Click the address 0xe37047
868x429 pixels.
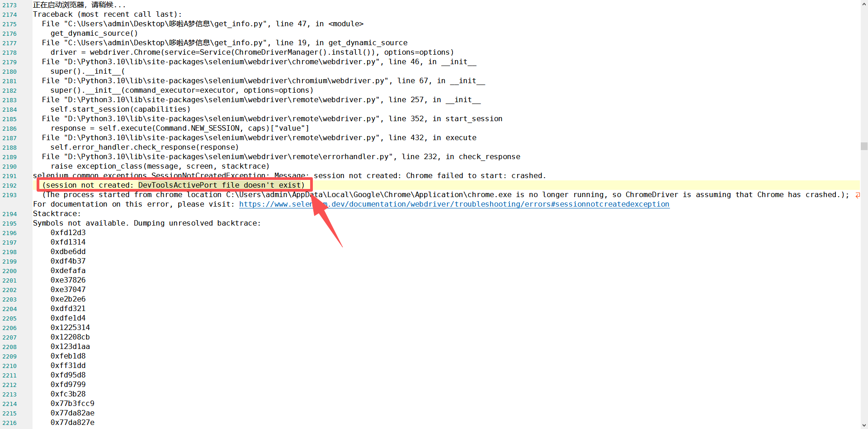pos(68,290)
